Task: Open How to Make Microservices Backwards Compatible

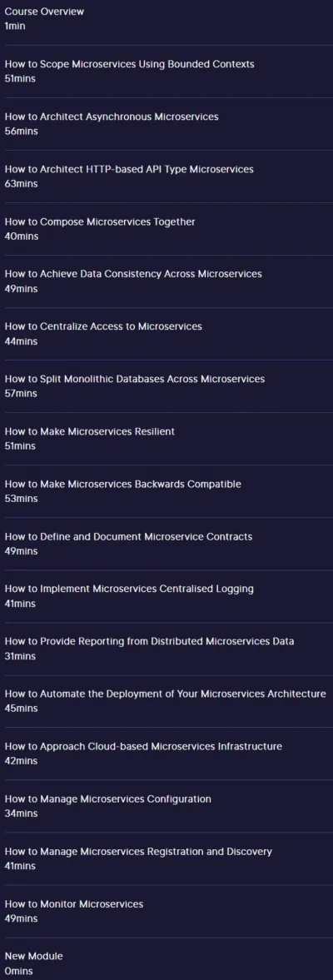Action: 166,491
